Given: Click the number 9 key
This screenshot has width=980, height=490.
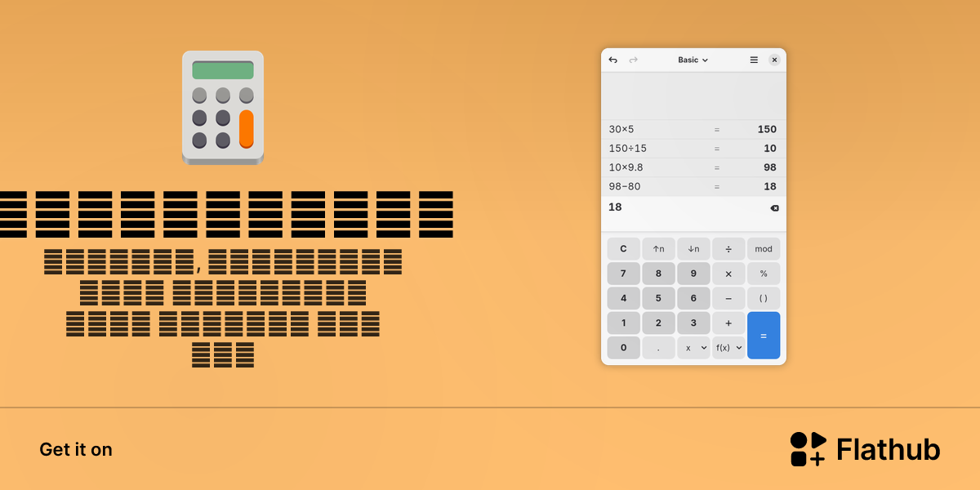Looking at the screenshot, I should click(x=693, y=274).
